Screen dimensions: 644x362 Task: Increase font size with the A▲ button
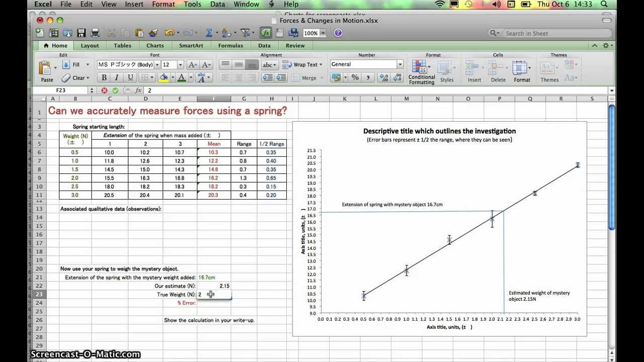point(192,65)
